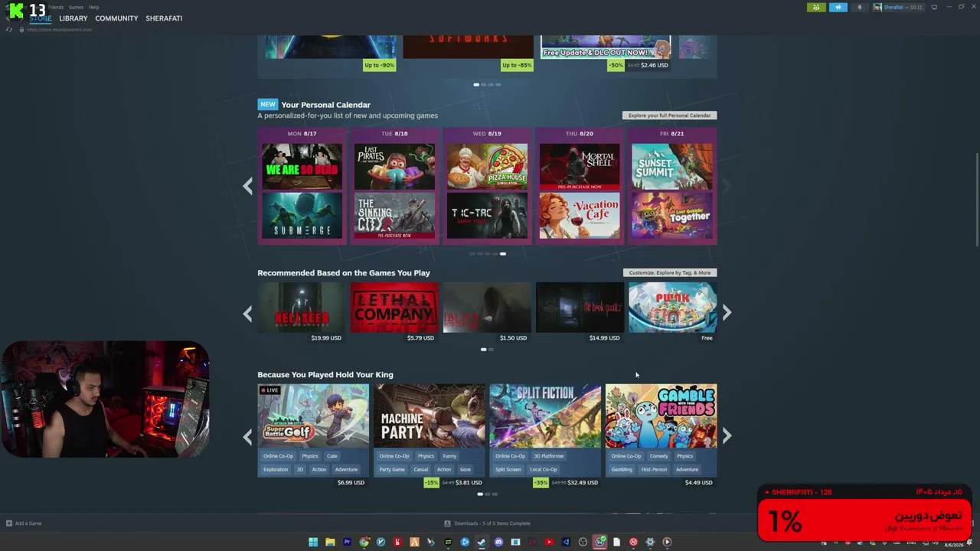Open the Tic-Tac game tile
The image size is (980, 551).
tap(487, 215)
